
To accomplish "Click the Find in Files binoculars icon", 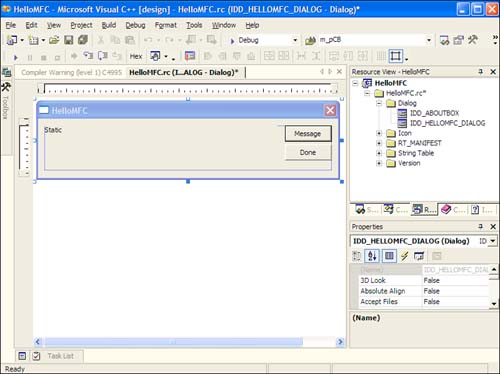I will pyautogui.click(x=310, y=40).
